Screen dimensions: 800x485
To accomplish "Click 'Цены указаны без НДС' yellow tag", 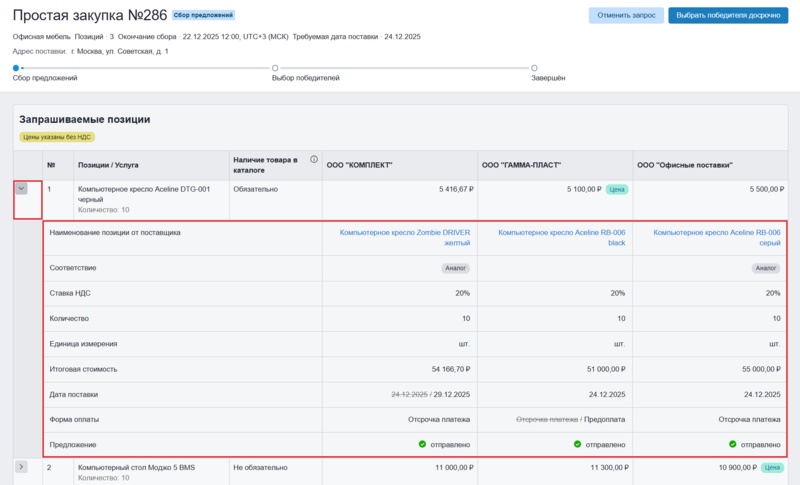I will click(x=56, y=137).
